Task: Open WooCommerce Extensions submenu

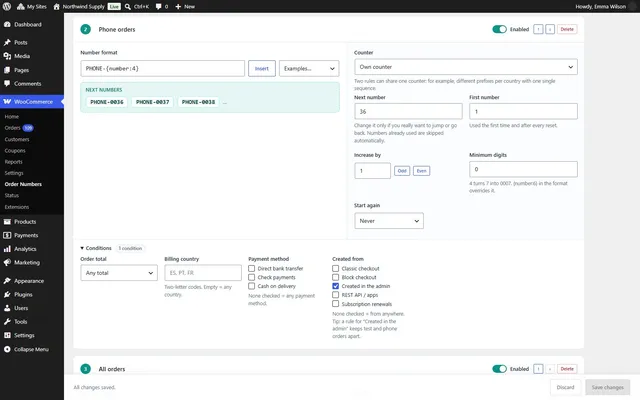Action: pyautogui.click(x=17, y=207)
